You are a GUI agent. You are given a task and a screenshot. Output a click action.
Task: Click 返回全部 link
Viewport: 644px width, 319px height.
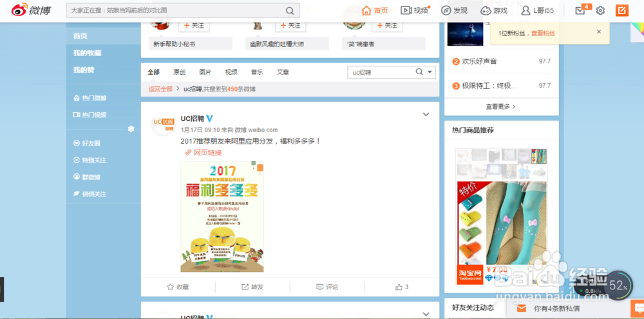(160, 89)
